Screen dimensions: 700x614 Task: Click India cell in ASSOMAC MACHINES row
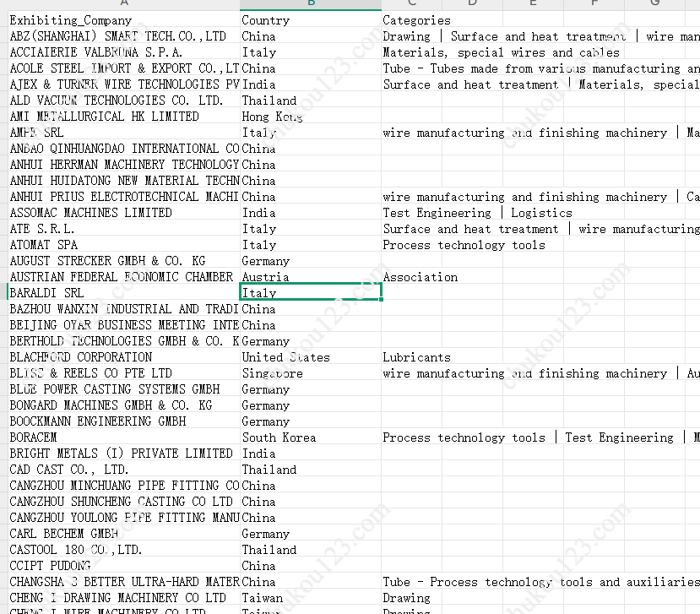coord(311,213)
